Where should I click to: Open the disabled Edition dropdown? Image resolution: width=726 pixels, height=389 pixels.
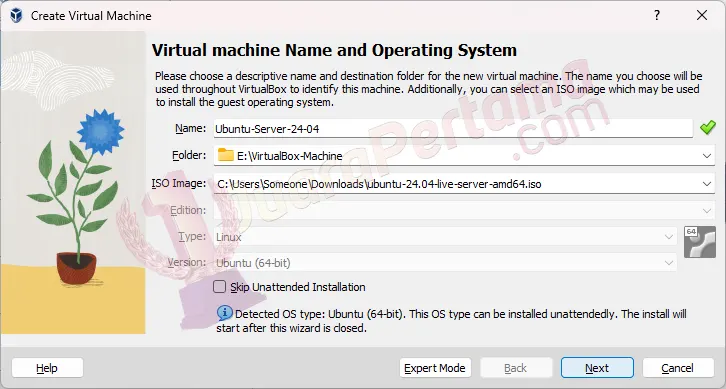(464, 211)
